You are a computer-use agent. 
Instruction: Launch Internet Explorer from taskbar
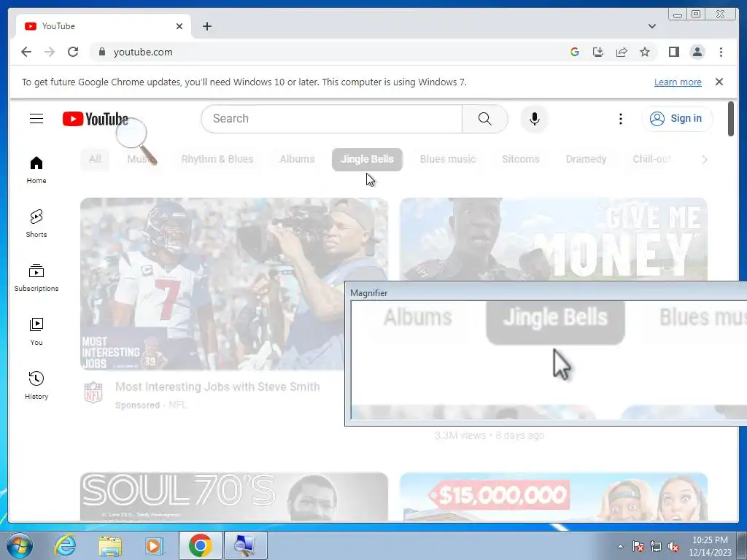pos(65,545)
